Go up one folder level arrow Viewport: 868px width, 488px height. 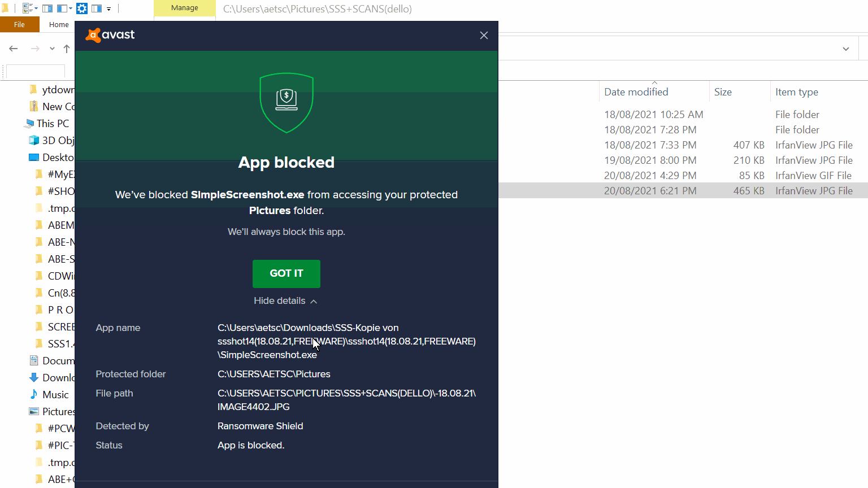click(67, 49)
